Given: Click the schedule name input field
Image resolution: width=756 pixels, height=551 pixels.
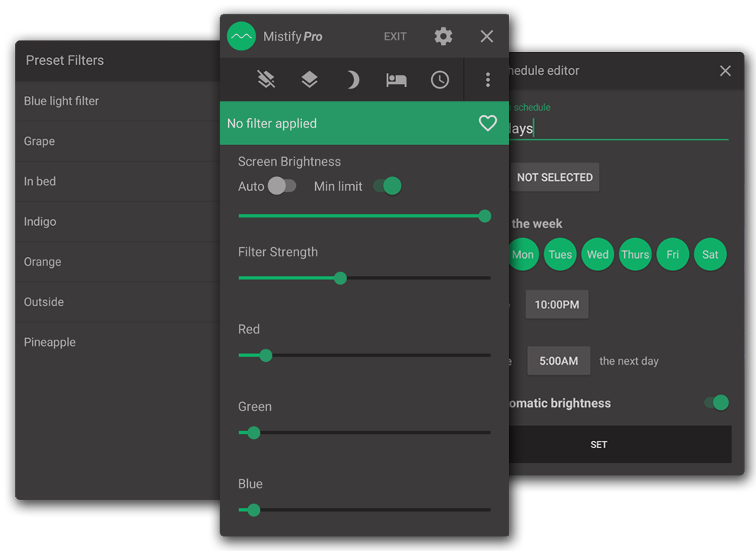Looking at the screenshot, I should tap(619, 128).
